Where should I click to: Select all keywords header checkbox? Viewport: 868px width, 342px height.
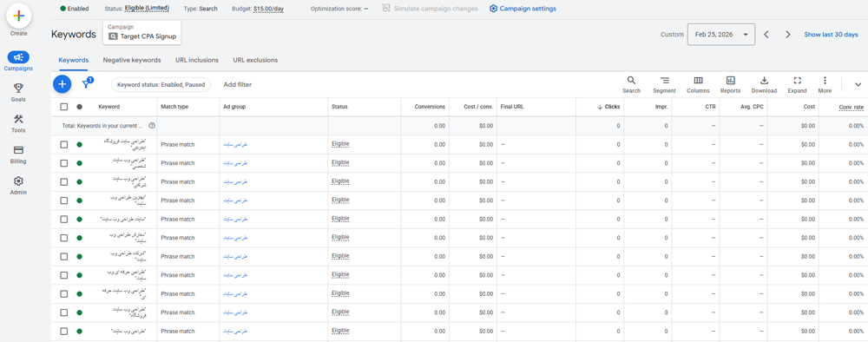coord(63,107)
